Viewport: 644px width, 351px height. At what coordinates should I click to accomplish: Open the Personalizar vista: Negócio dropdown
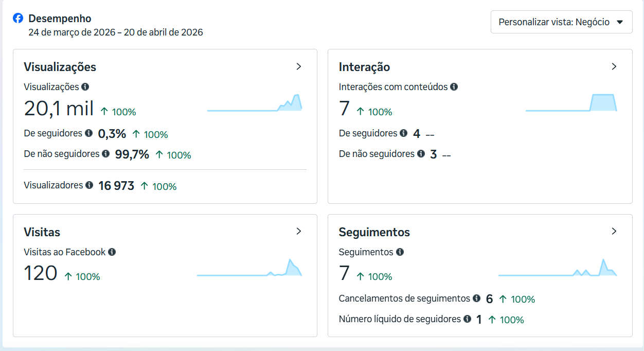pos(561,22)
